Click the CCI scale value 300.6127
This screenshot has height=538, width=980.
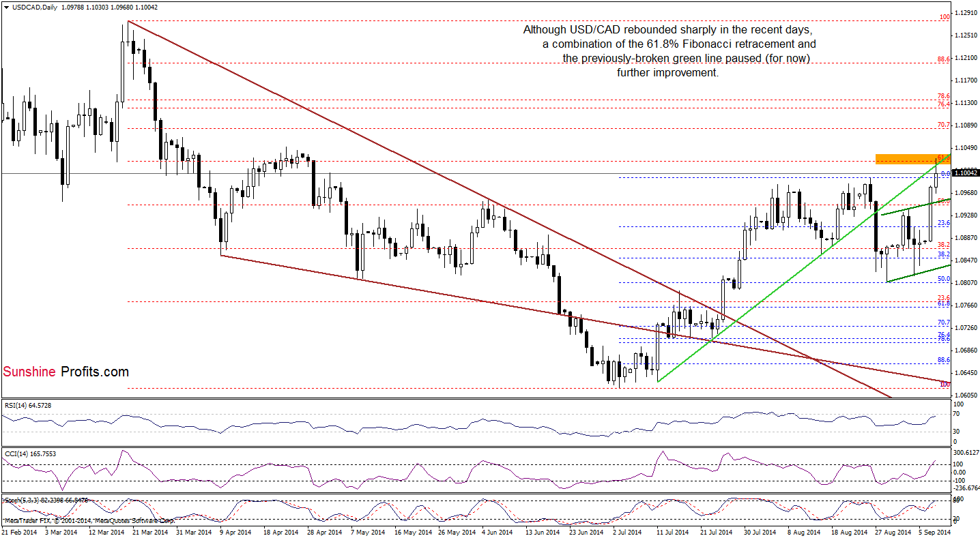(x=965, y=451)
